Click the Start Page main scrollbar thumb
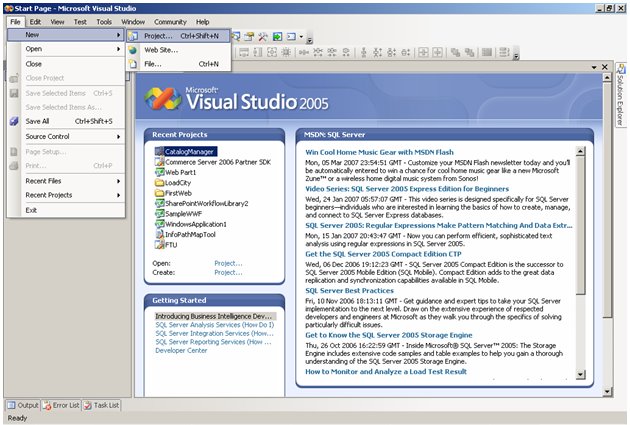This screenshot has height=425, width=630. tap(607, 201)
